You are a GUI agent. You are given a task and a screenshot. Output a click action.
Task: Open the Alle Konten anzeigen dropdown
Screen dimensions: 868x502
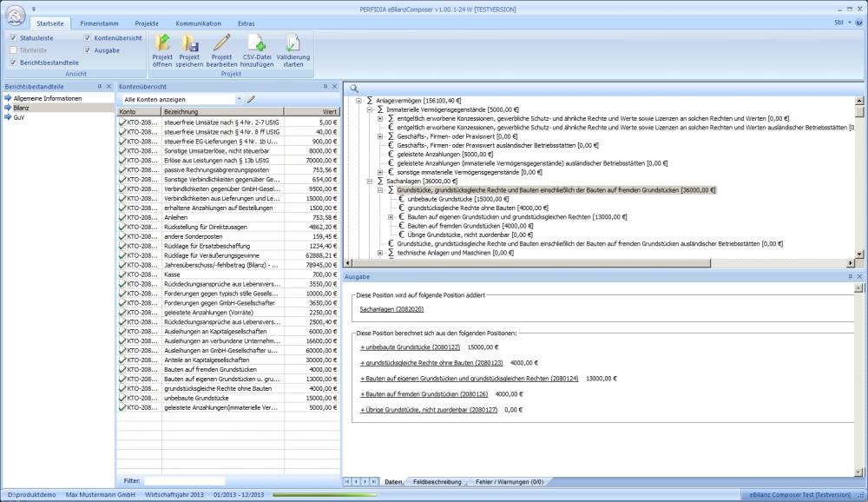click(x=239, y=99)
